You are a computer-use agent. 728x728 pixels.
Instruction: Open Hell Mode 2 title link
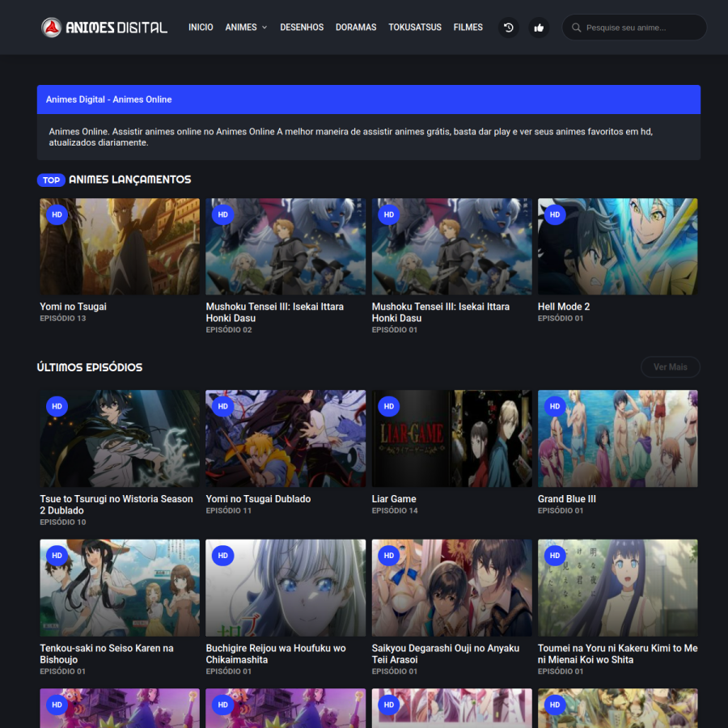(x=564, y=307)
